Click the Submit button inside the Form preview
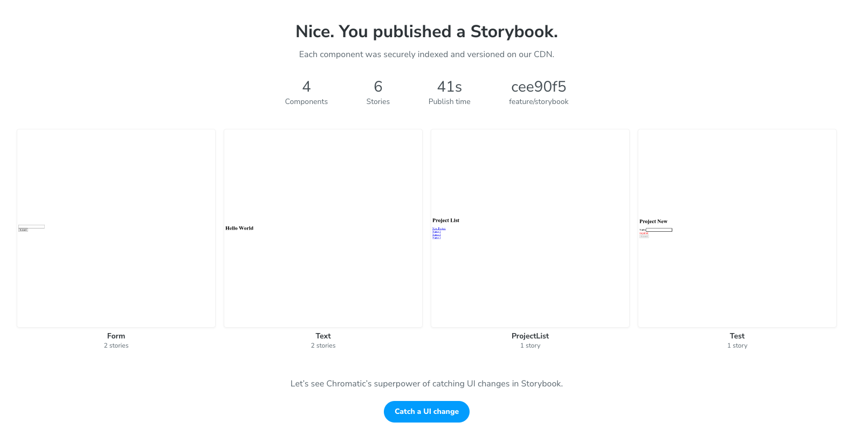Image resolution: width=868 pixels, height=436 pixels. click(x=23, y=230)
